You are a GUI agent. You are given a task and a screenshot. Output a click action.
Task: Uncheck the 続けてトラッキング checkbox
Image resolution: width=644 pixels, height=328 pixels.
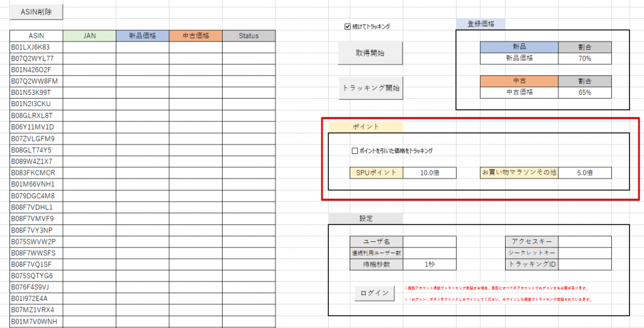coord(347,26)
